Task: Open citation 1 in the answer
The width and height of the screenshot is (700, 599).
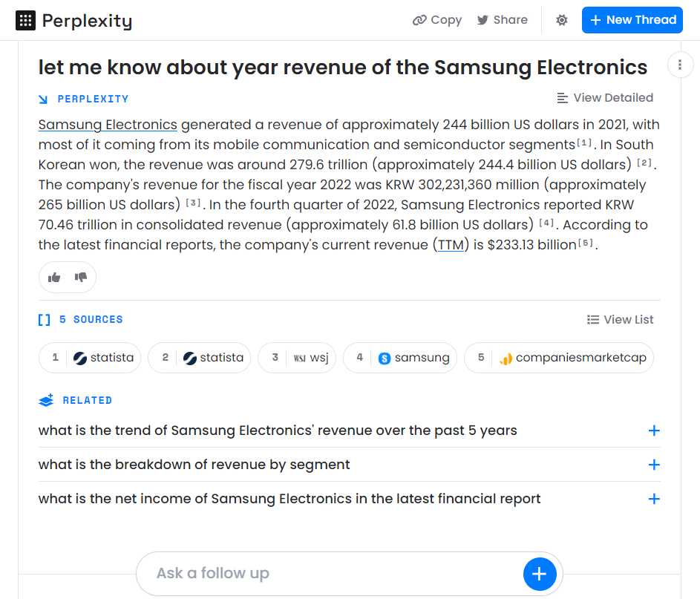Action: point(584,143)
